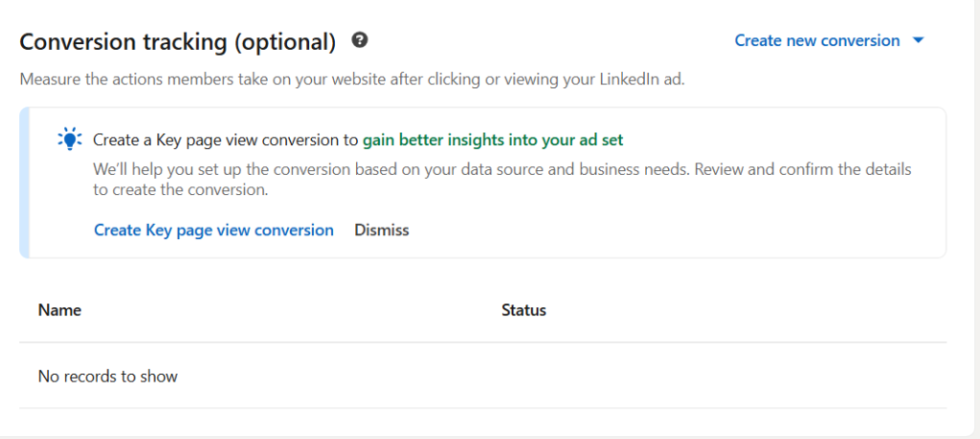Click the Status column header

[x=523, y=311]
